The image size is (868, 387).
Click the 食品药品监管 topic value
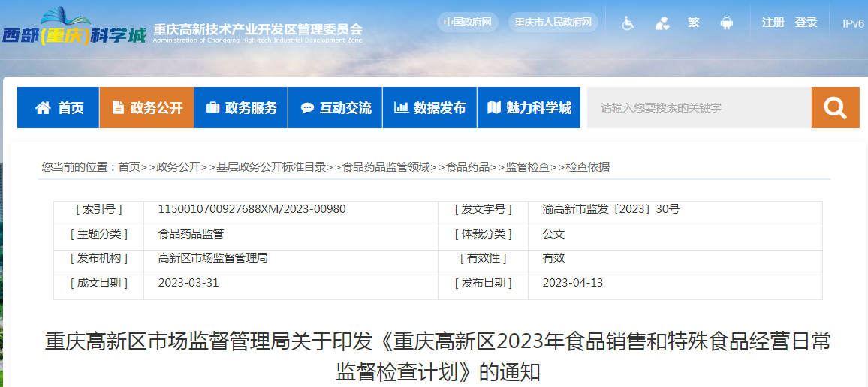[191, 234]
